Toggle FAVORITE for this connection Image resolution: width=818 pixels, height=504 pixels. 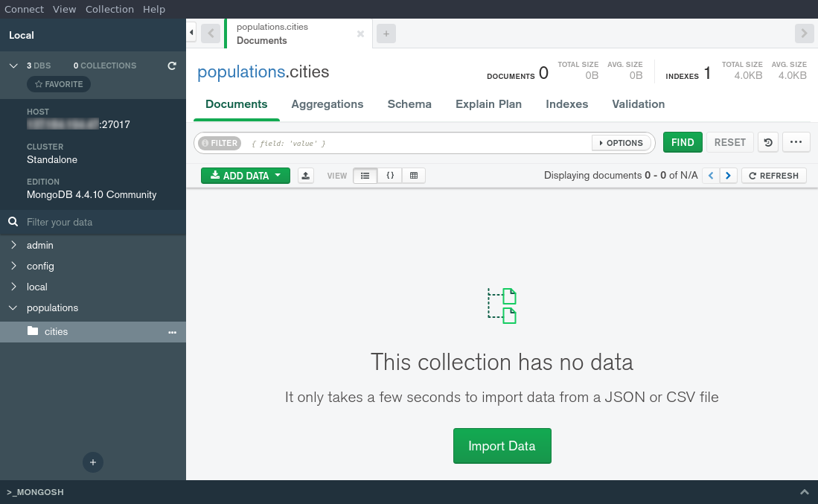pyautogui.click(x=58, y=83)
